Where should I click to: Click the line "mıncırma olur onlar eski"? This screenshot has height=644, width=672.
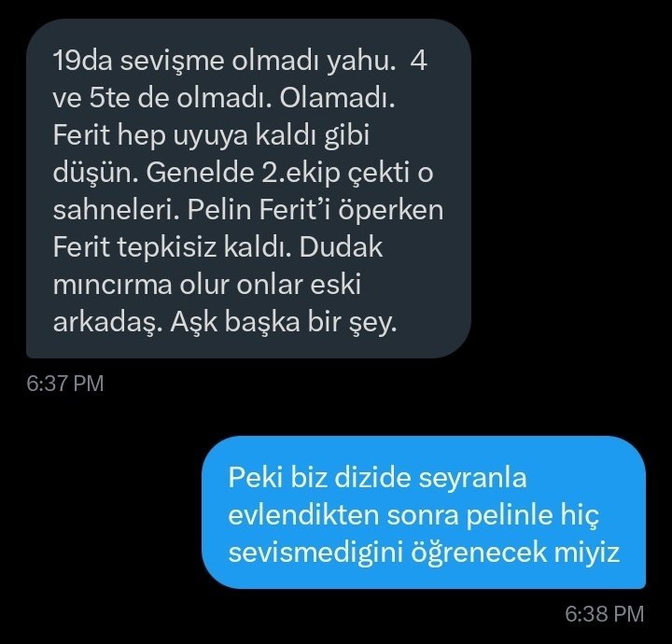click(207, 285)
